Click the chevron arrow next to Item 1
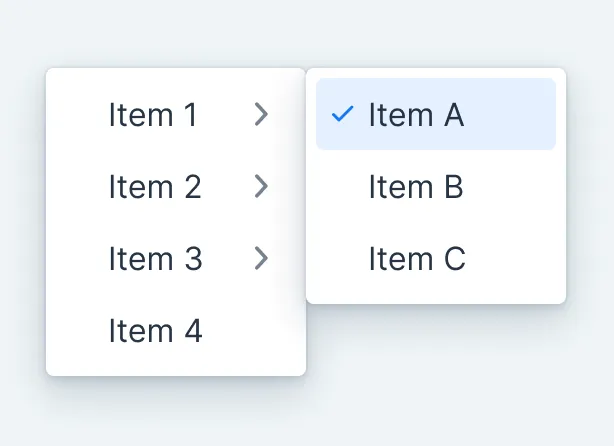 click(x=261, y=115)
